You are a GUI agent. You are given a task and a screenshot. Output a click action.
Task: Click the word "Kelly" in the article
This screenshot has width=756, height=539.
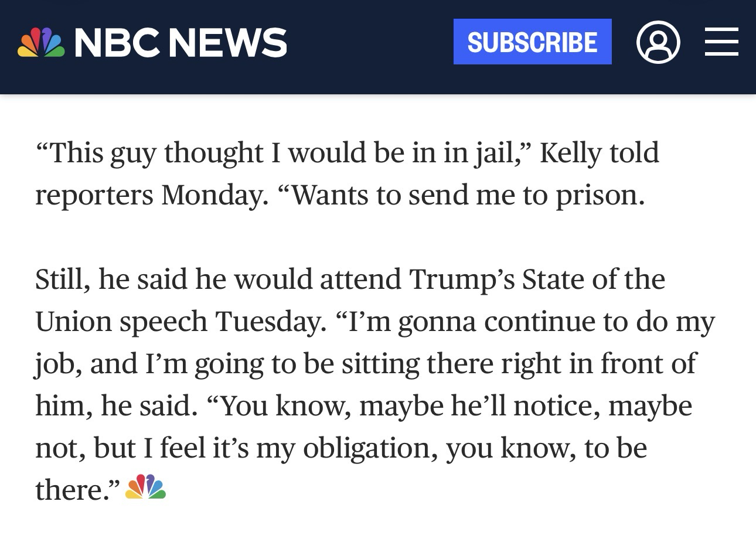[570, 152]
